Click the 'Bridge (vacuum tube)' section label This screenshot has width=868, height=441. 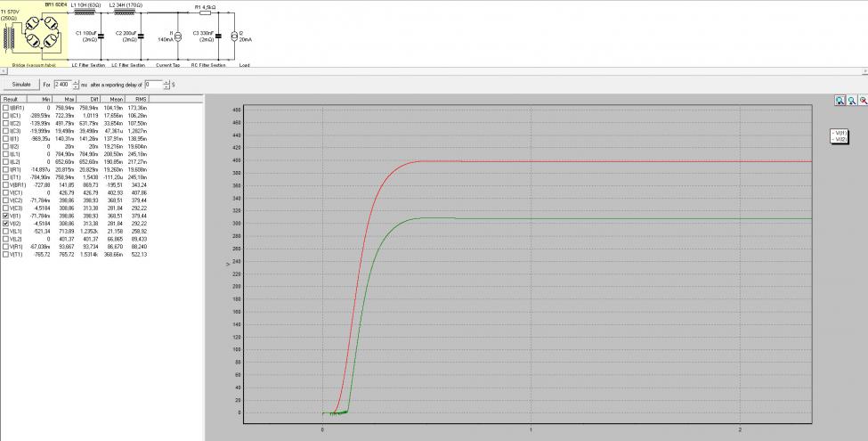coord(34,65)
